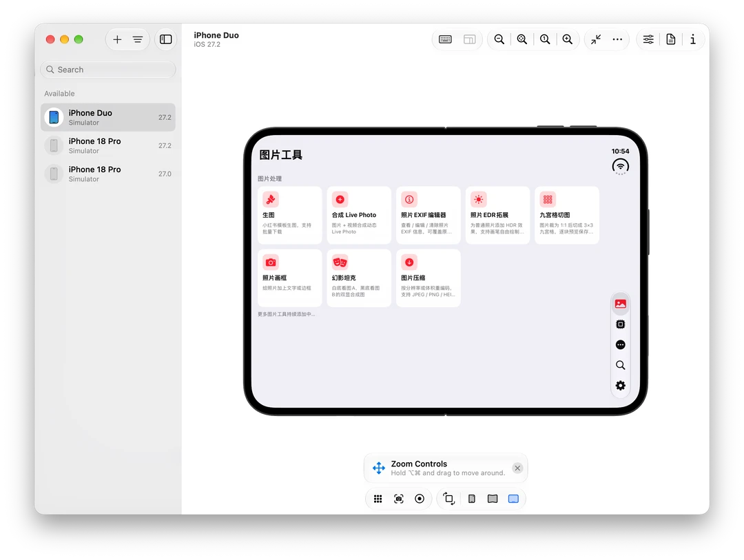
Task: Open the 照片 EXIF 编辑器 card
Action: click(428, 215)
